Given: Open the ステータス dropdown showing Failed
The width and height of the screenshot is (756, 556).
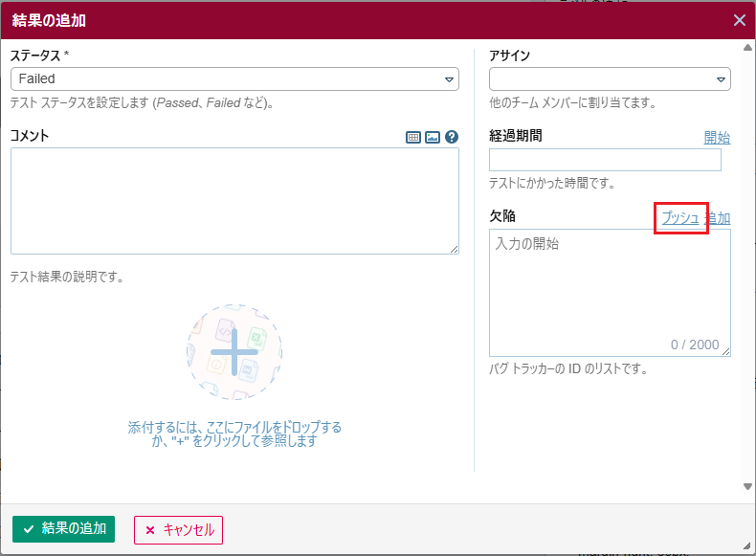Looking at the screenshot, I should click(x=234, y=79).
